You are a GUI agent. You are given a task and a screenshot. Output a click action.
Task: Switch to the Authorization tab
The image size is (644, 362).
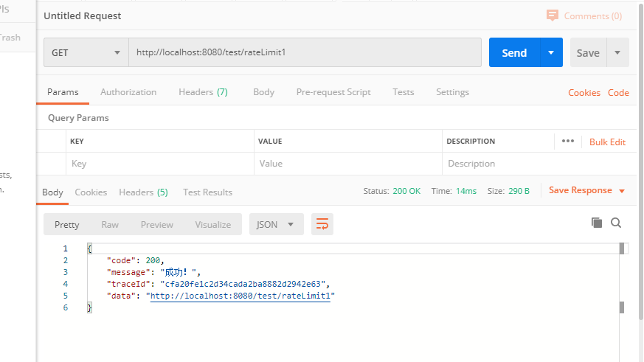click(128, 92)
